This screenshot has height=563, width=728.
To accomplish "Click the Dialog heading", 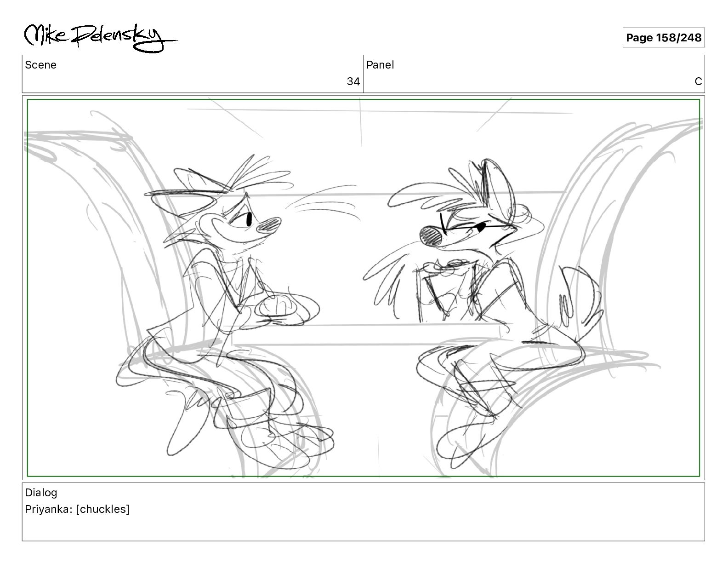I will point(41,493).
